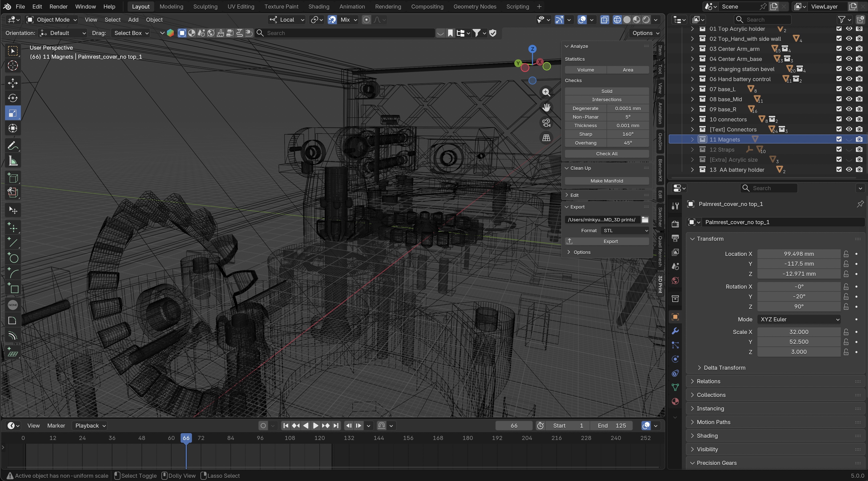
Task: Hide 07 base_L collection in viewport
Action: pyautogui.click(x=849, y=89)
